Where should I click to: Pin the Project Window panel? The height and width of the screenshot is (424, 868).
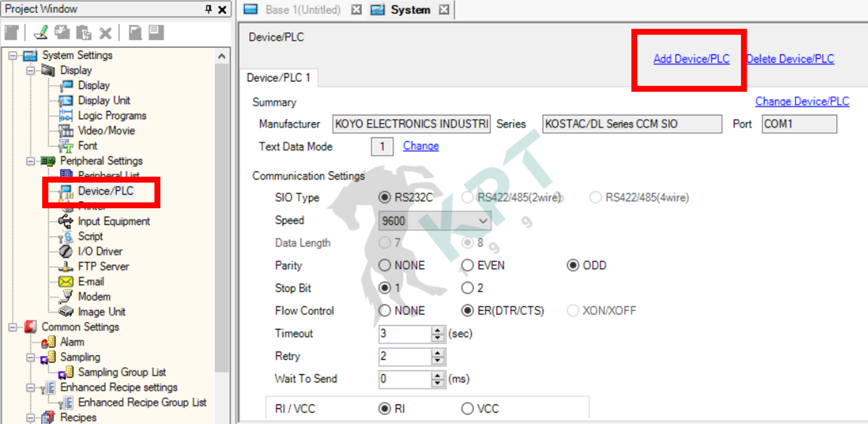pyautogui.click(x=209, y=9)
